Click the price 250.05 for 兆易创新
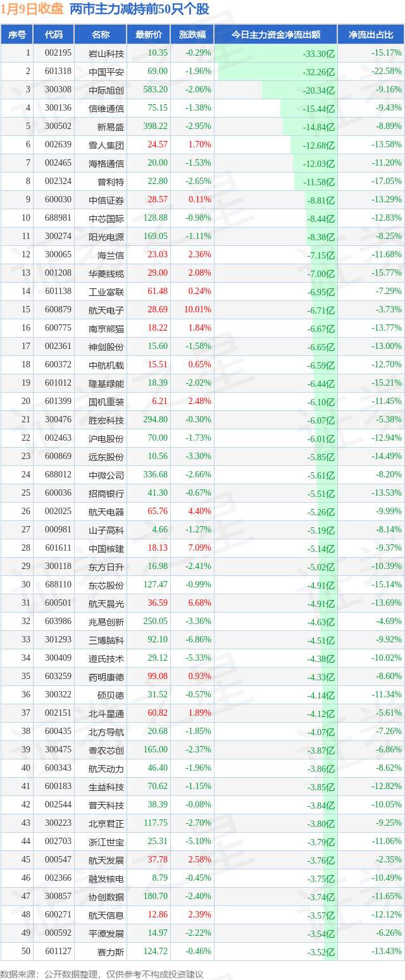 coord(156,622)
